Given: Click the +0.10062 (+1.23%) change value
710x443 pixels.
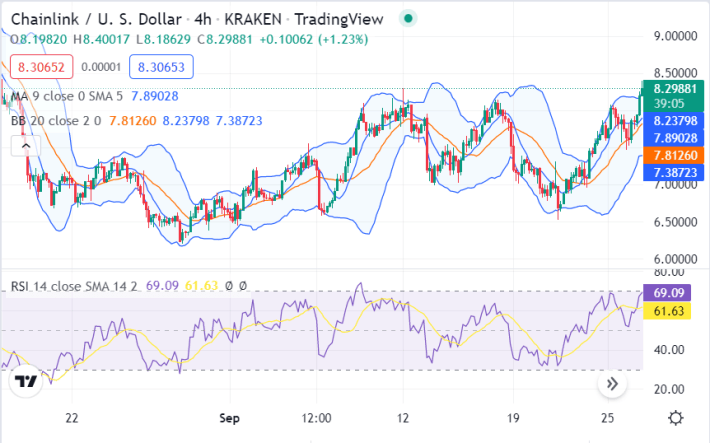Looking at the screenshot, I should click(314, 39).
